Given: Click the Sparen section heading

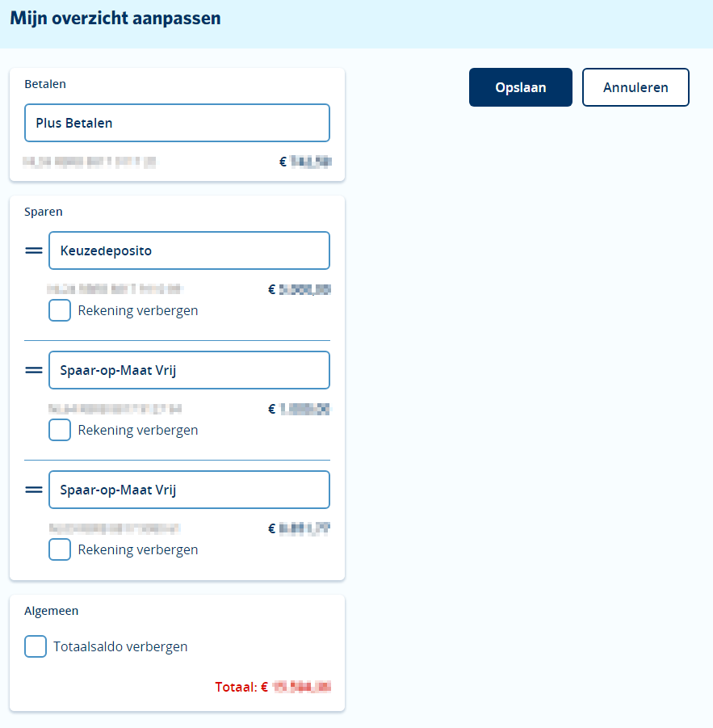Looking at the screenshot, I should [x=44, y=212].
